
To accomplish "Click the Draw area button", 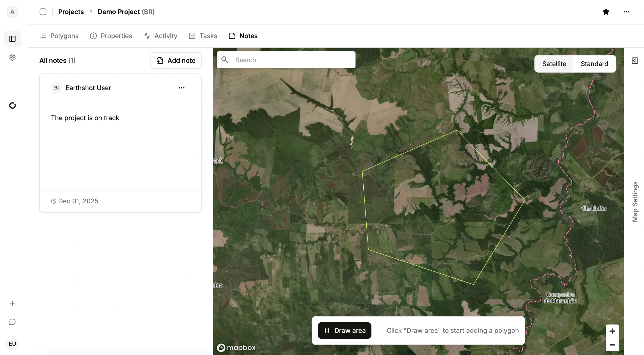I will click(344, 331).
